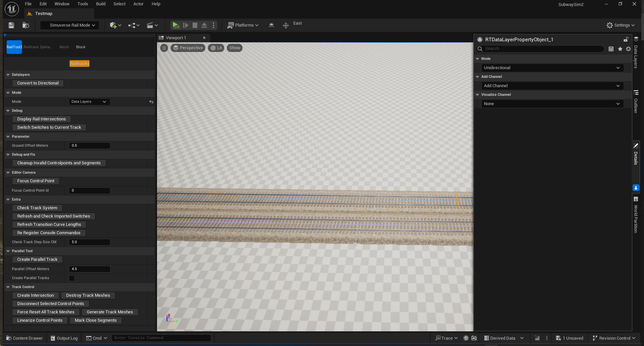Image resolution: width=644 pixels, height=346 pixels.
Task: Click the Save current level icon
Action: pyautogui.click(x=11, y=25)
